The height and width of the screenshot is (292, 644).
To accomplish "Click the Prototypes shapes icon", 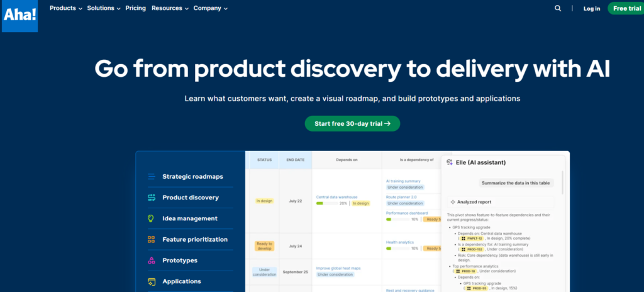I will tap(151, 261).
